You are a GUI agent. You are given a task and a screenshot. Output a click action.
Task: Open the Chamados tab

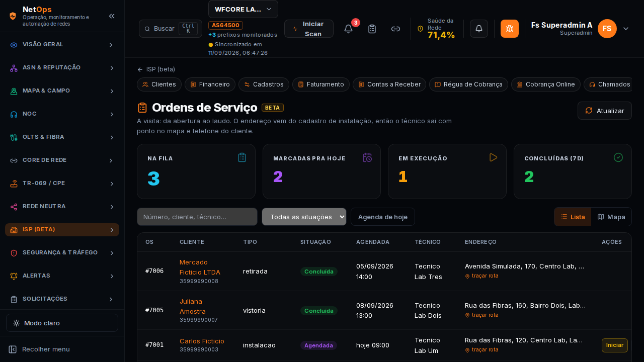tap(608, 84)
